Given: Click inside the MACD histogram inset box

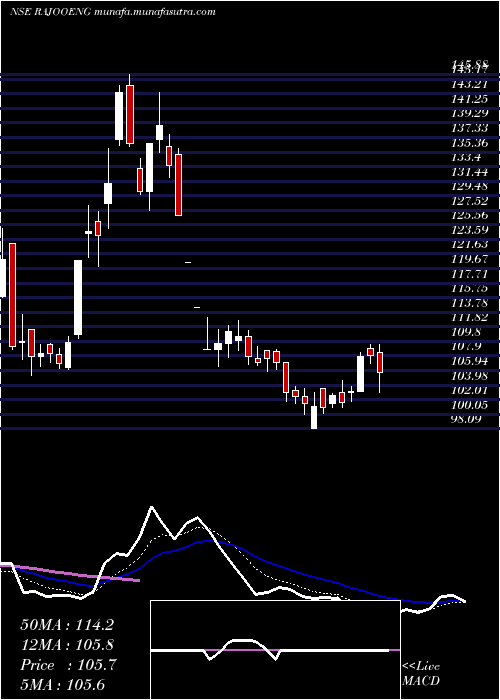Looking at the screenshot, I should [x=275, y=650].
